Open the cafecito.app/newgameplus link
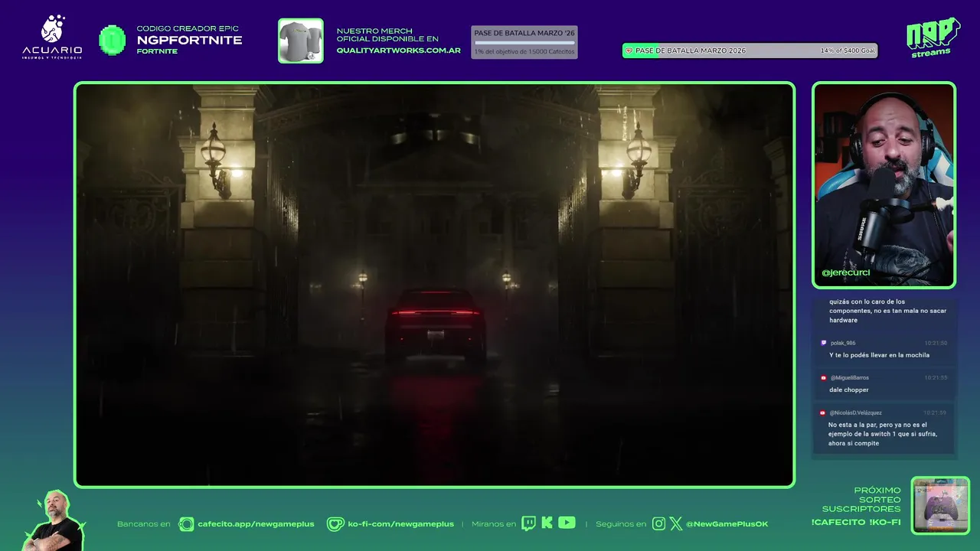Screen dimensions: 980x551 coord(256,524)
